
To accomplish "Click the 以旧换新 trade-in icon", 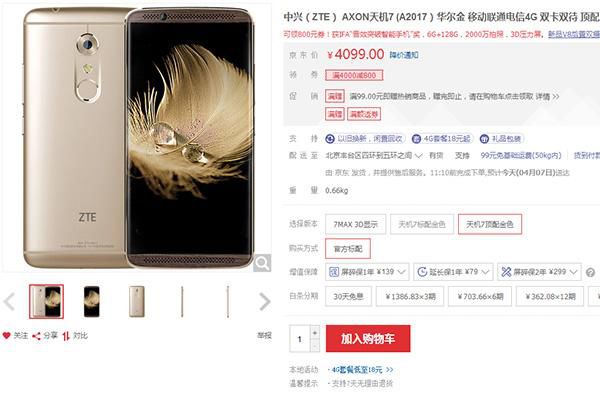I will [330, 139].
